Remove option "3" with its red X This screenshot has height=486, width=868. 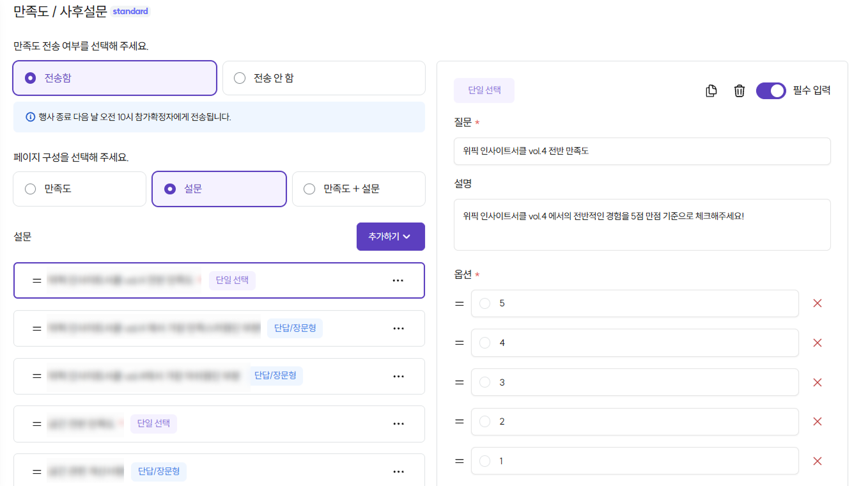click(x=818, y=382)
